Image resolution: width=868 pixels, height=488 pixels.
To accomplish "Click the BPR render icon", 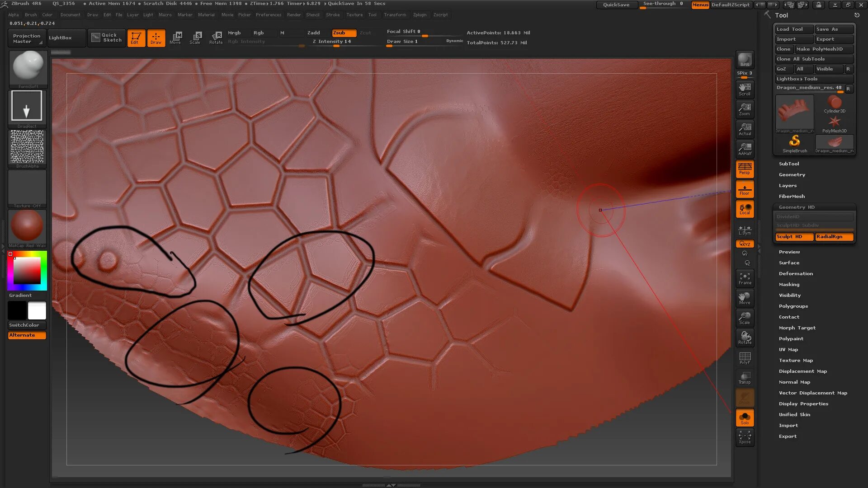I will pos(745,60).
